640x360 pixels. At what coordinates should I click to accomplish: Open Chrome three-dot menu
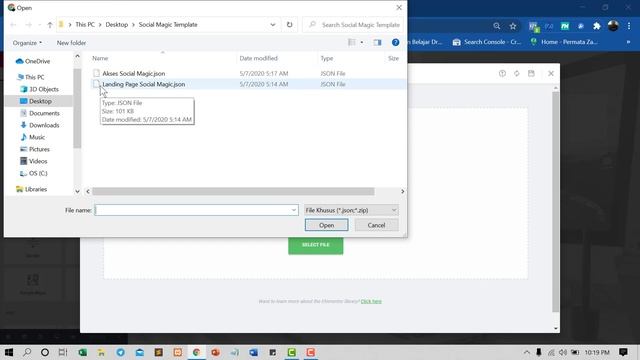[629, 26]
